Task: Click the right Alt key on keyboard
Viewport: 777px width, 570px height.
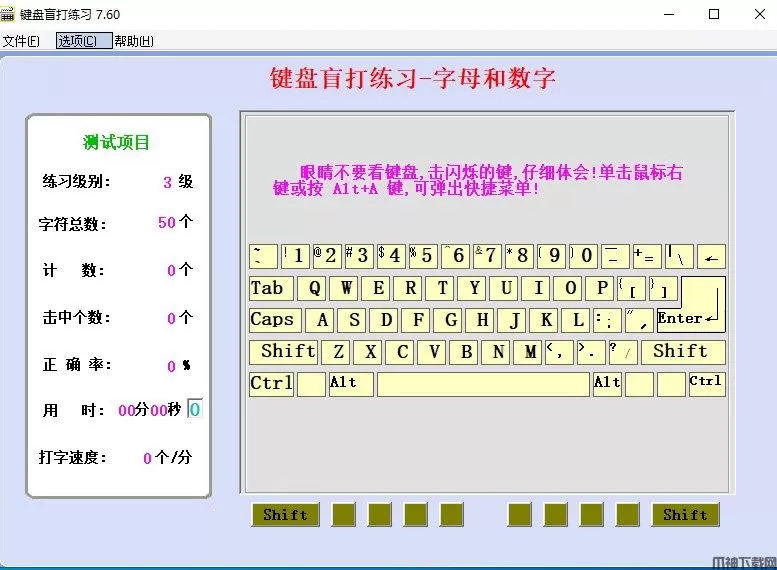Action: point(607,384)
